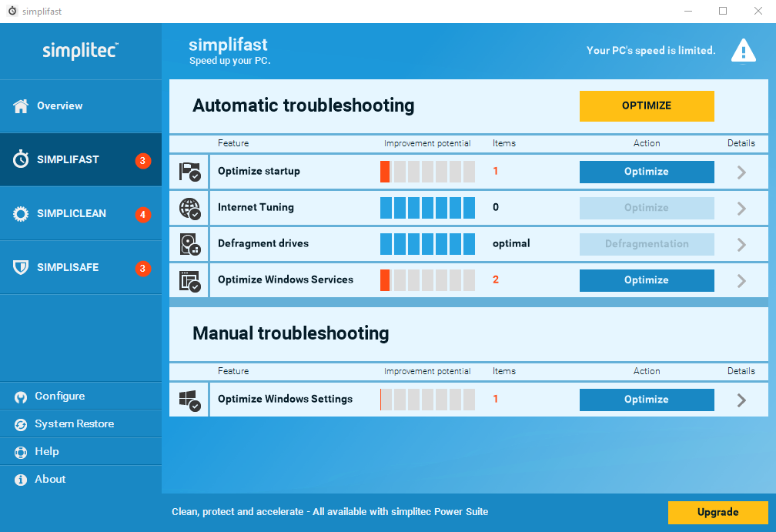Click the Help lifebuoy icon
Viewport: 776px width, 532px height.
click(x=21, y=453)
